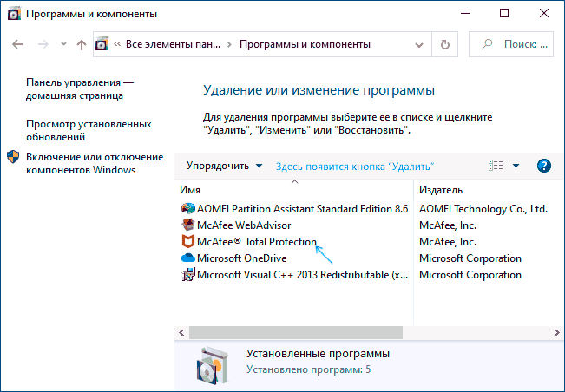The height and width of the screenshot is (392, 565).
Task: Click the McAfee Total Protection shield icon
Action: 187,242
